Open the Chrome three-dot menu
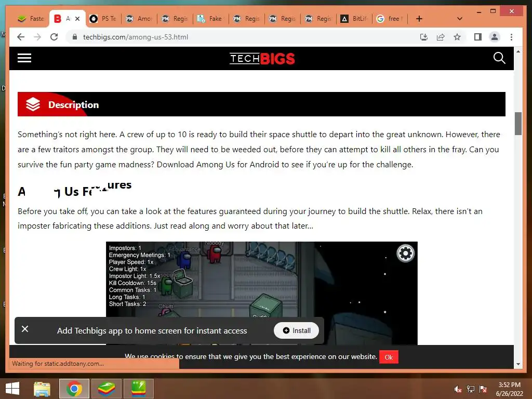532x399 pixels. click(511, 37)
